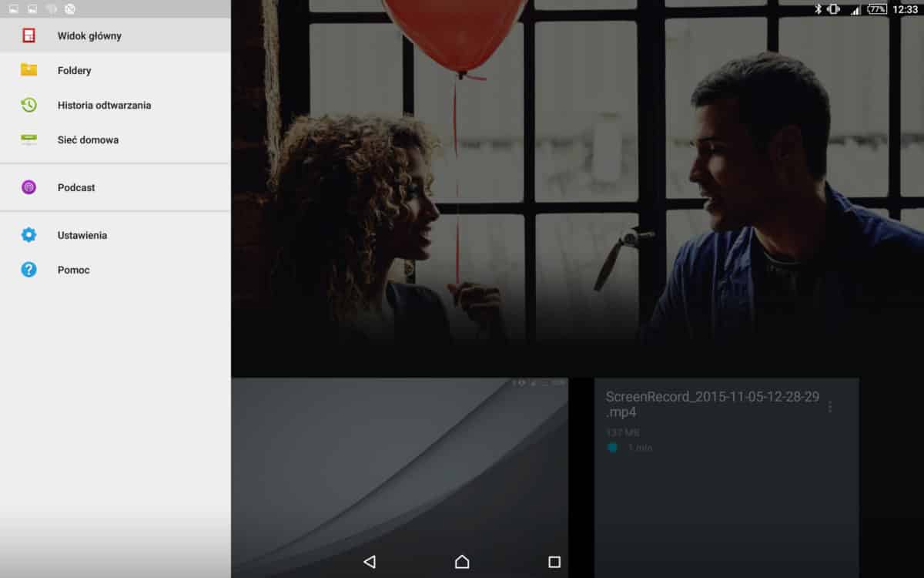Click the Pomoc question mark icon

(28, 270)
